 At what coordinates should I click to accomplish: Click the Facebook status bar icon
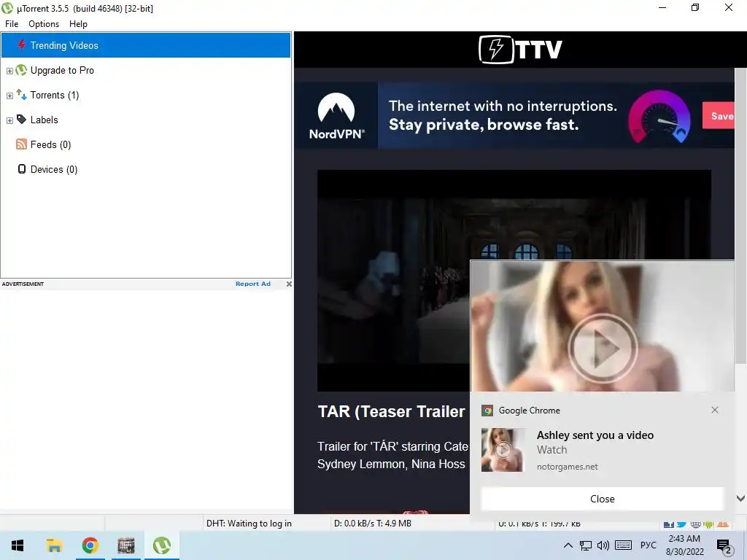tap(668, 524)
